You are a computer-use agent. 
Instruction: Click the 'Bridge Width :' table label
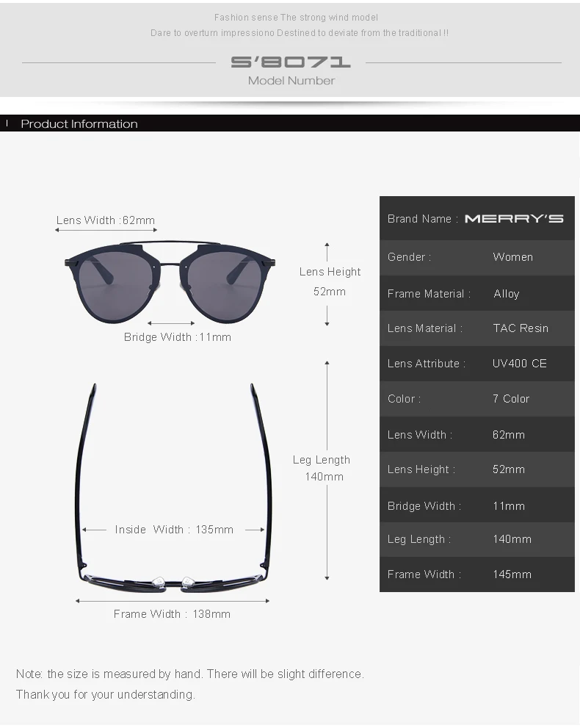(x=424, y=506)
